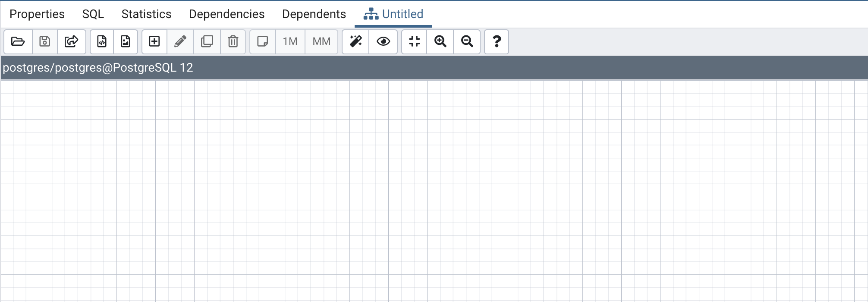Click the Save project disk icon
Image resolution: width=868 pixels, height=302 pixels.
[x=45, y=41]
